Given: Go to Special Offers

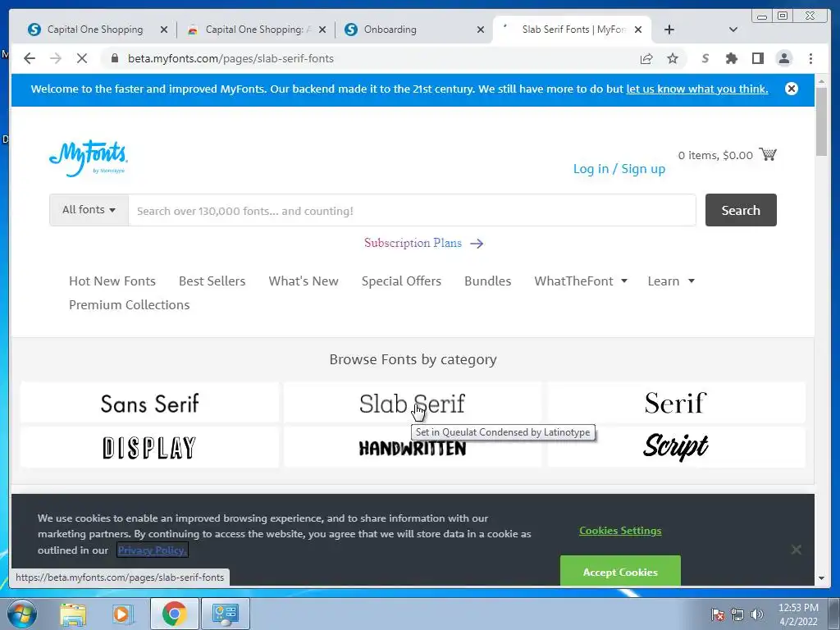Looking at the screenshot, I should (x=401, y=281).
